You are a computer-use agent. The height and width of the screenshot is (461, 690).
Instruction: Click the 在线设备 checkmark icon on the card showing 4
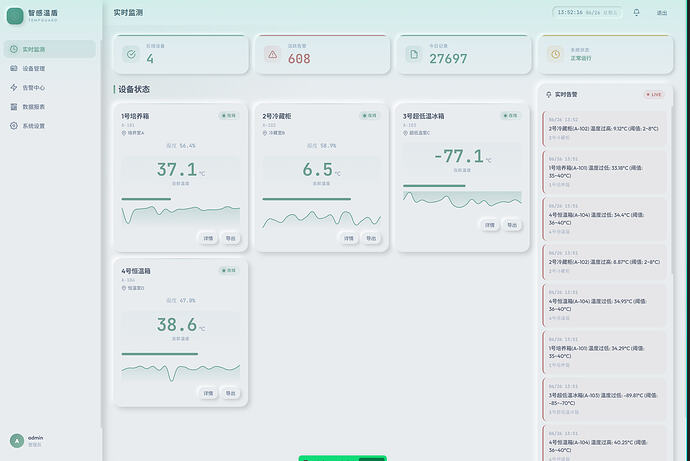click(x=131, y=55)
